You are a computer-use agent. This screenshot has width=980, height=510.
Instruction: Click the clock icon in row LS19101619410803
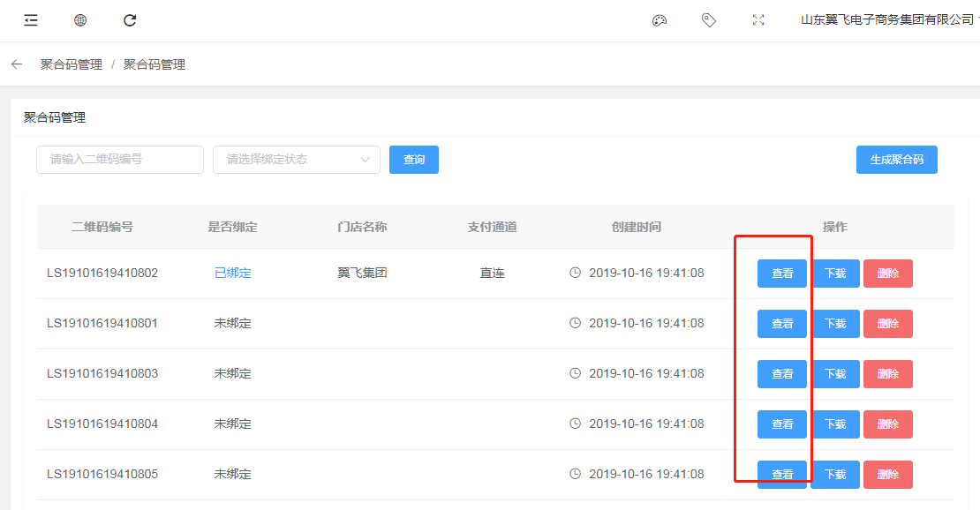(575, 373)
